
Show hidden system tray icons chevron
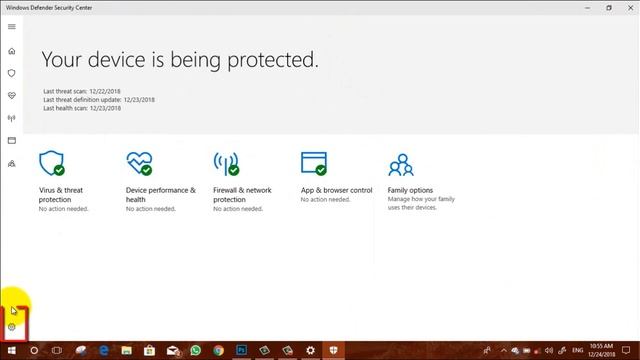(504, 351)
